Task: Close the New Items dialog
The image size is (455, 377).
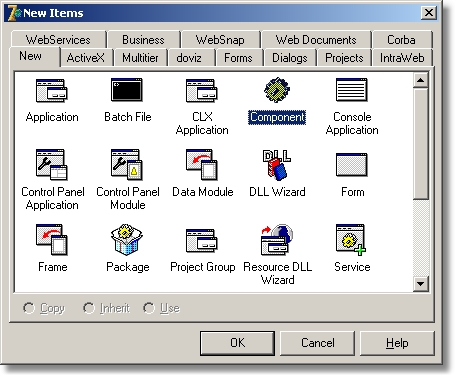Action: 429,13
